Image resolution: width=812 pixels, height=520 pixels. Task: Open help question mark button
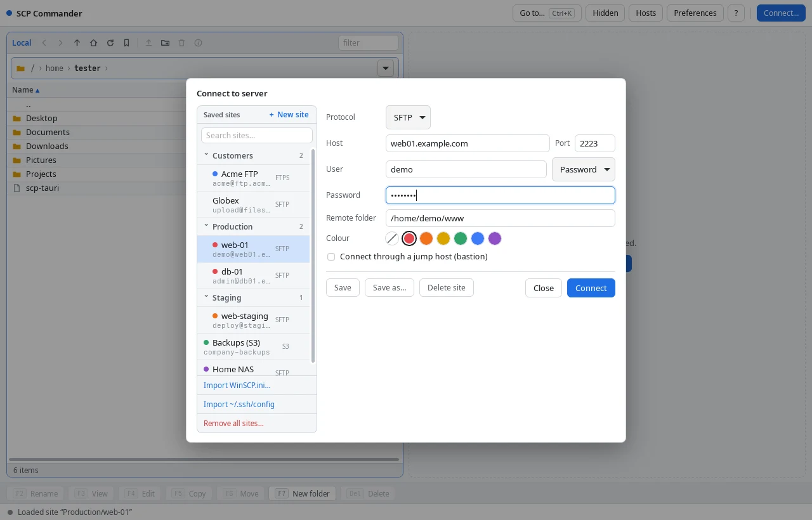pos(736,13)
